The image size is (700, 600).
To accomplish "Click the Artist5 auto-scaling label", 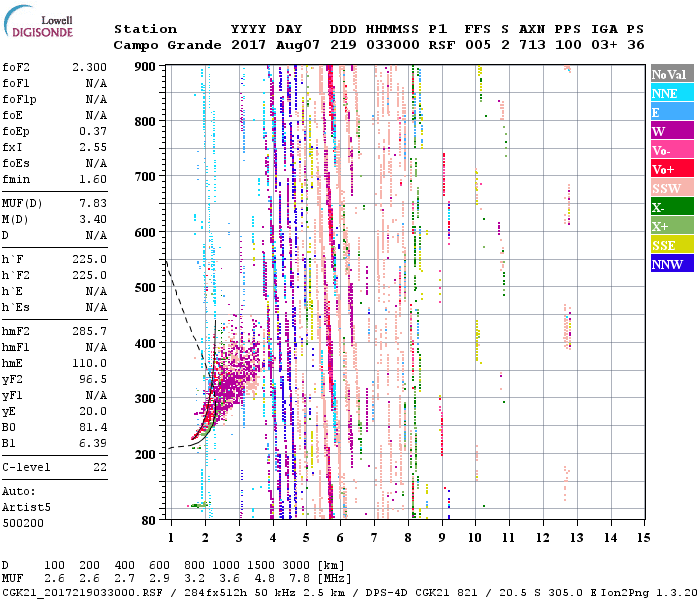I will coord(26,508).
